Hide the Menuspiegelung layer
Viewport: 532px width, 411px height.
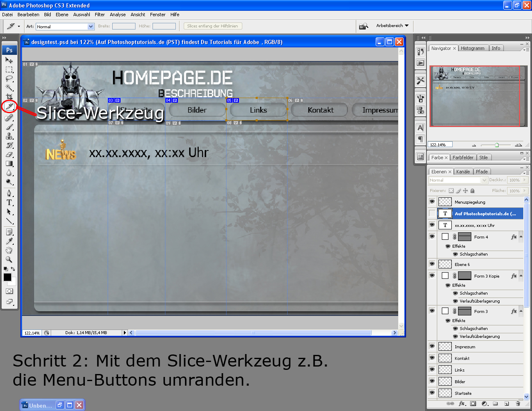pyautogui.click(x=432, y=202)
